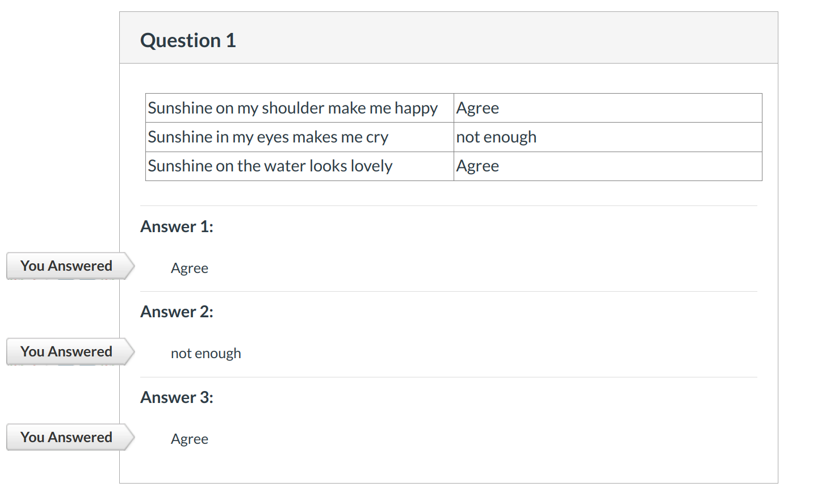This screenshot has width=813, height=504.
Task: Click the second You Answered label
Action: (66, 352)
